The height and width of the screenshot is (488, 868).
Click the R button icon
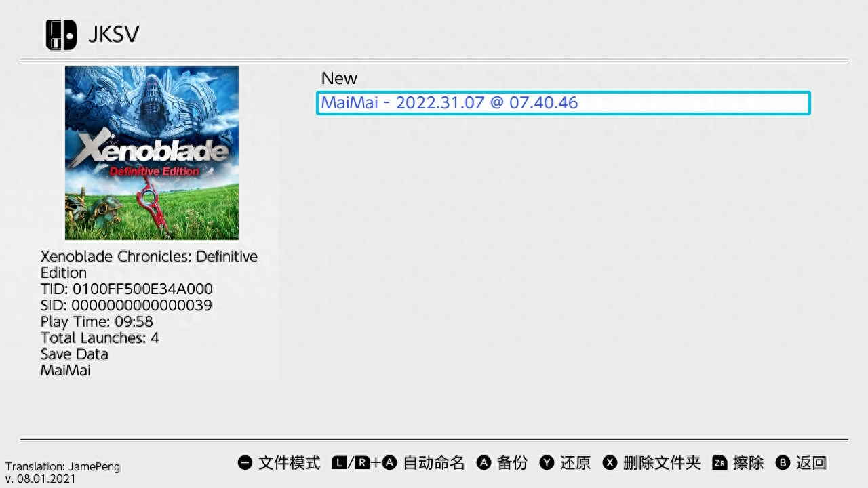tap(363, 463)
